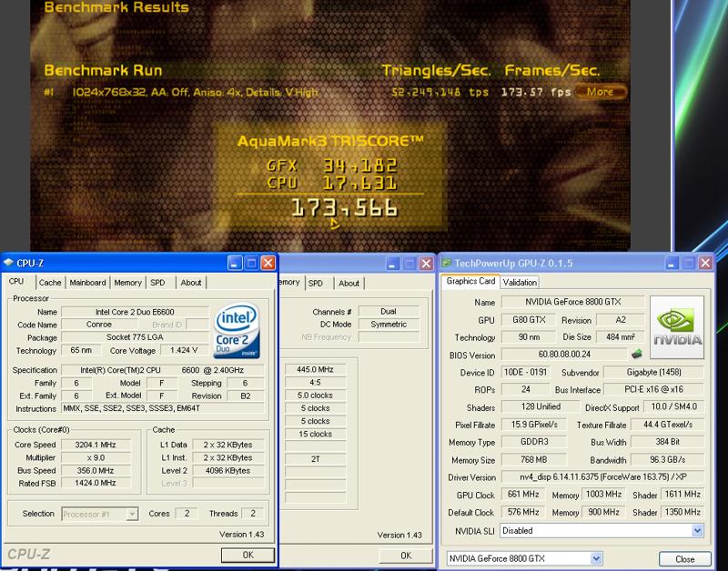This screenshot has width=728, height=571.
Task: Click the Driver Version field in GPU-Z
Action: click(602, 476)
